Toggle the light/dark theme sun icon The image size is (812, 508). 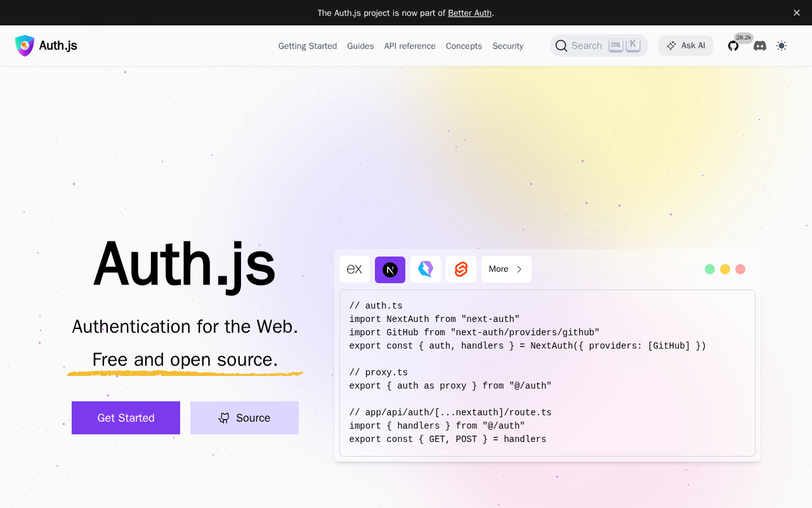pos(782,46)
